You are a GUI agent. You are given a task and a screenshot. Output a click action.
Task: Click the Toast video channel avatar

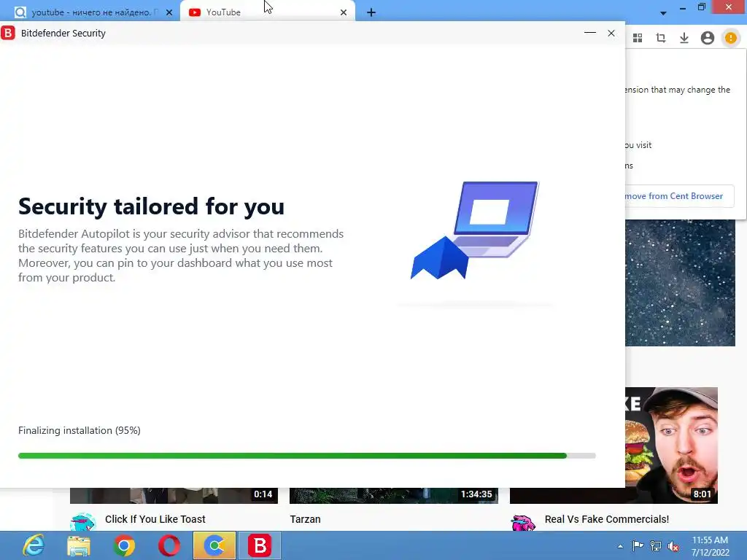pos(83,522)
